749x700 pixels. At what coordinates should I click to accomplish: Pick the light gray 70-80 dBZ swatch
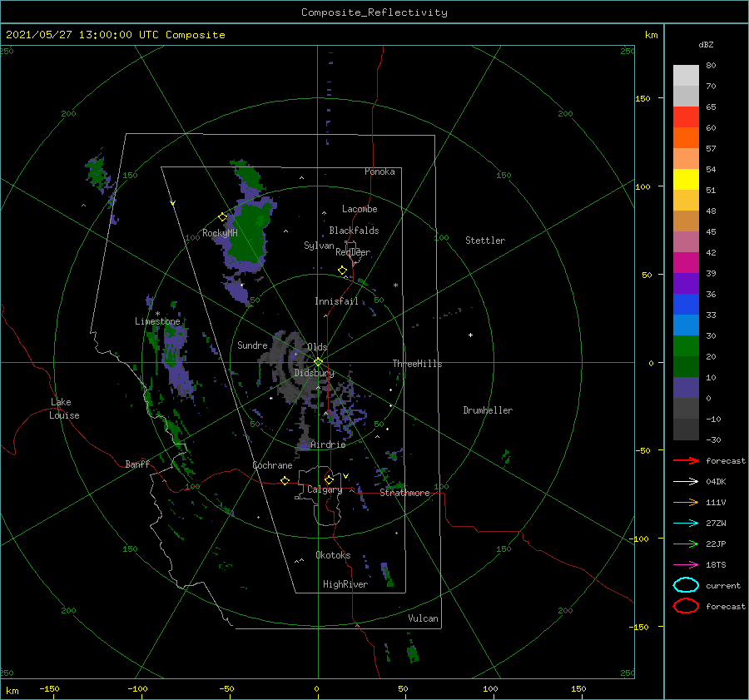click(686, 75)
